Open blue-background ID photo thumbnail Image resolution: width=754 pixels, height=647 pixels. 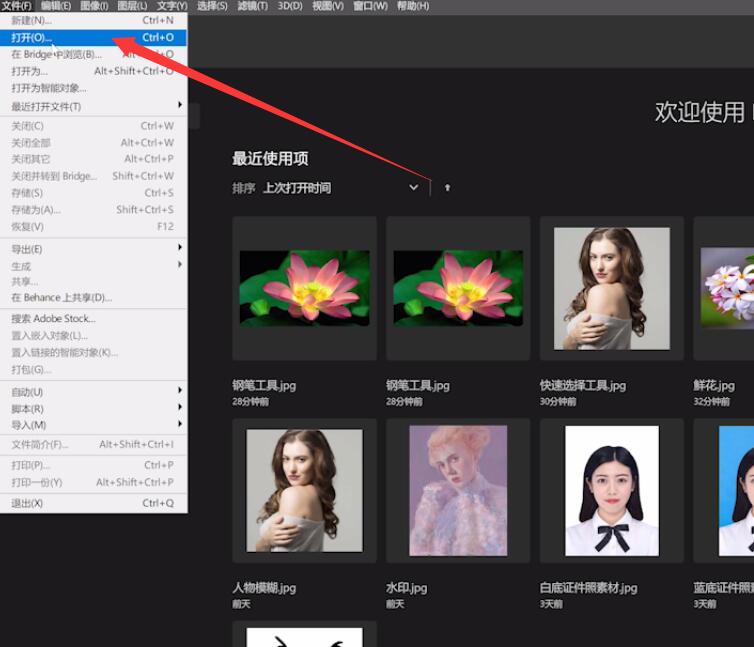[x=724, y=490]
